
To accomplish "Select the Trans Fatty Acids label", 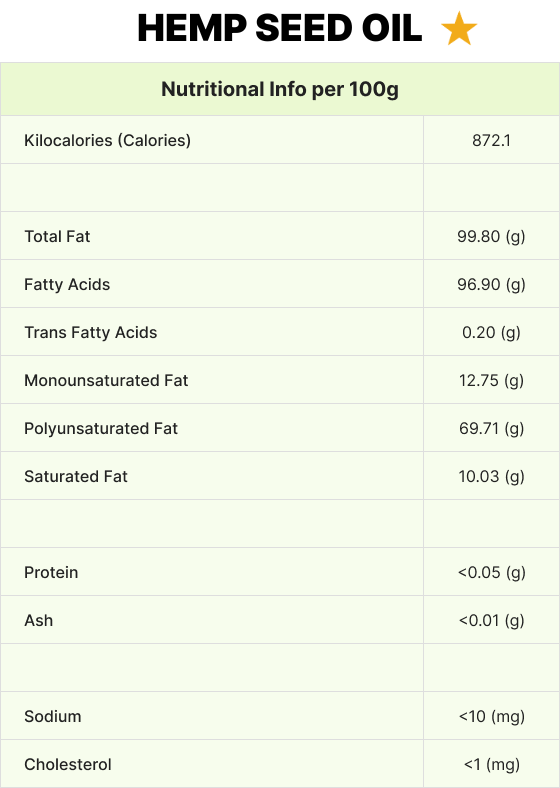I will (90, 333).
